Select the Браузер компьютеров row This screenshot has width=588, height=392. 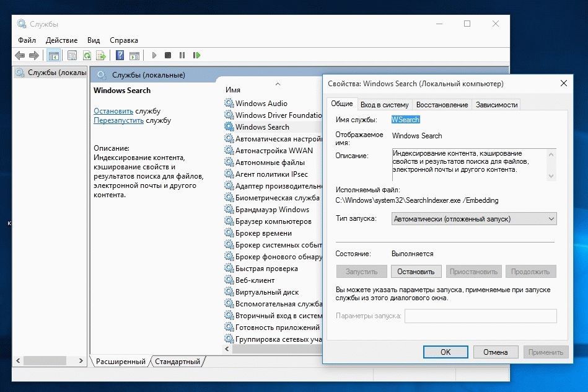click(x=273, y=221)
